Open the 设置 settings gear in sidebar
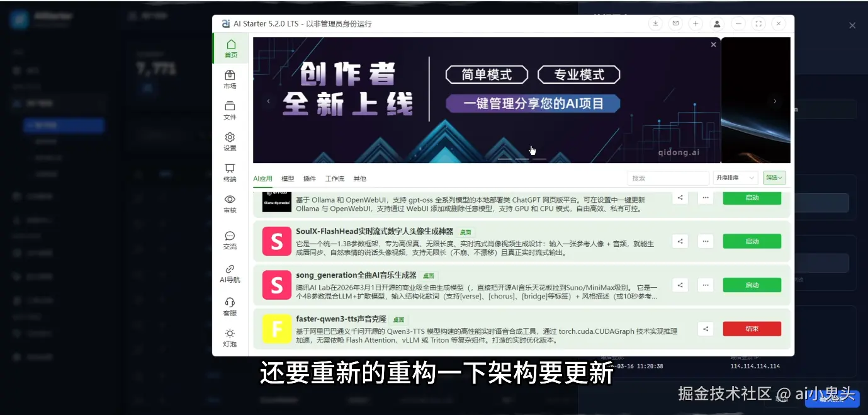The width and height of the screenshot is (868, 415). tap(230, 142)
